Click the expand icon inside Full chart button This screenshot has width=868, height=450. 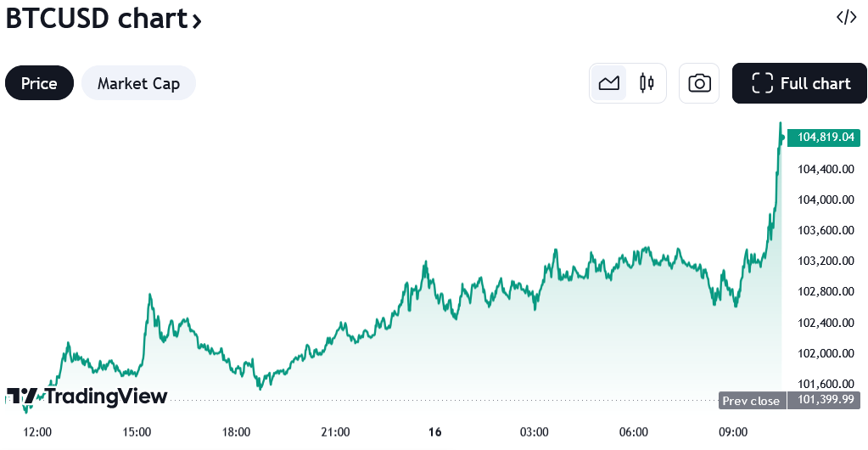[762, 83]
